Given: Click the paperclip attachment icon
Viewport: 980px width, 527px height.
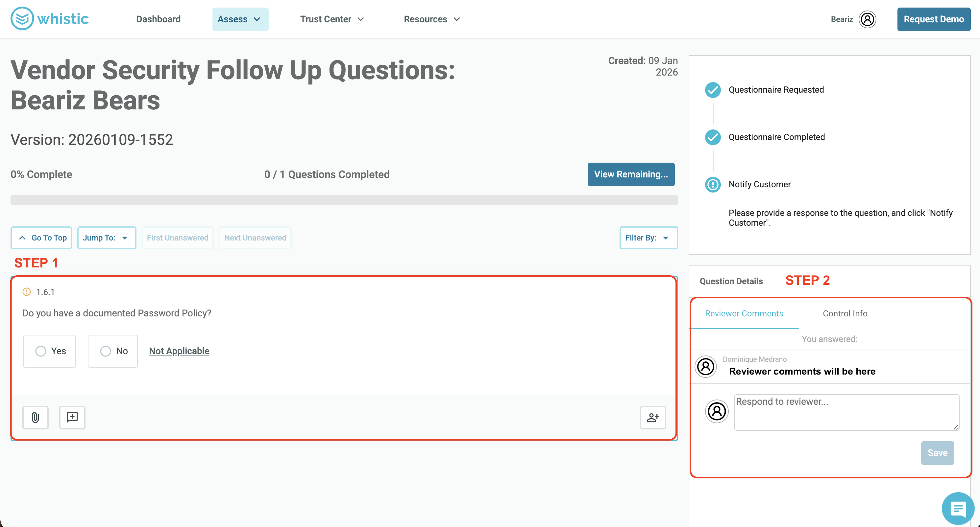Looking at the screenshot, I should click(36, 417).
